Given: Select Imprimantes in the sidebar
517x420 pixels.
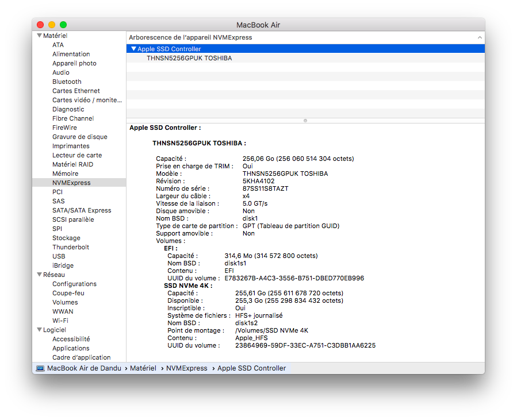Looking at the screenshot, I should click(71, 147).
